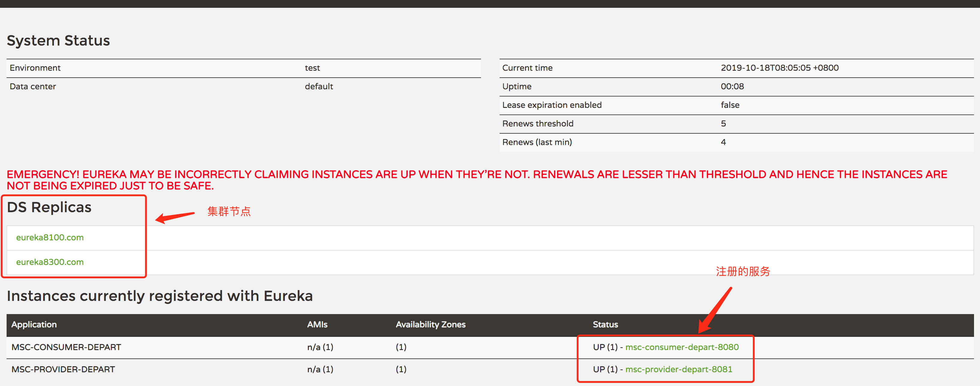Click the Environment value test
The width and height of the screenshot is (980, 386).
(312, 68)
